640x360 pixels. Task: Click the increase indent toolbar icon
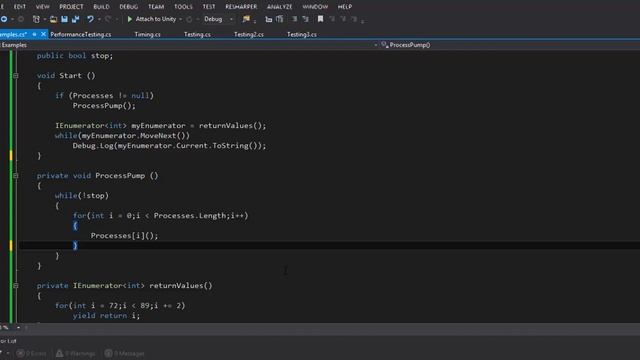[x=280, y=19]
